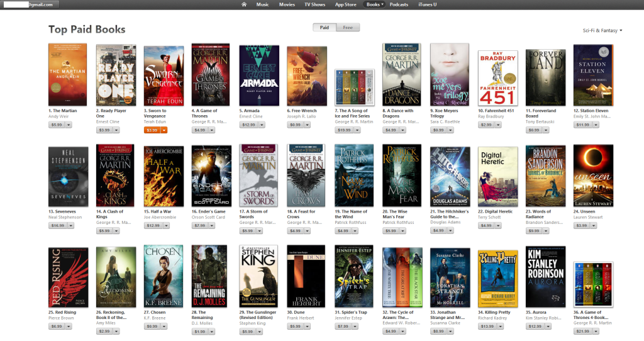The height and width of the screenshot is (341, 644).
Task: Open Dune book cover
Action: click(306, 276)
